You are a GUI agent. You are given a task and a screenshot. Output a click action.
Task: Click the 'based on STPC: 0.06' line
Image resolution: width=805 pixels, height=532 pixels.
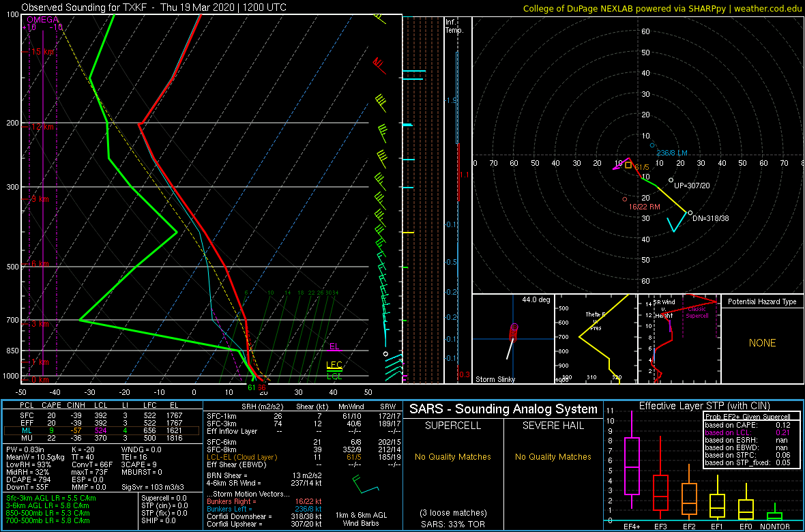pyautogui.click(x=748, y=454)
